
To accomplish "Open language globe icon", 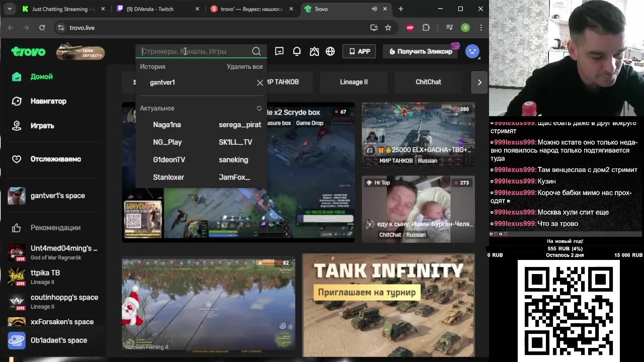I will tap(330, 51).
